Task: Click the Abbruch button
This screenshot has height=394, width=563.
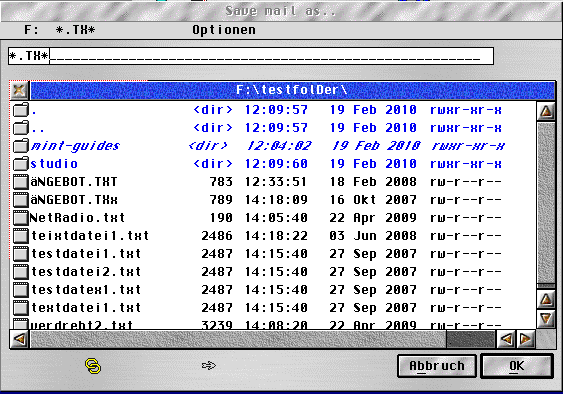Action: tap(437, 366)
